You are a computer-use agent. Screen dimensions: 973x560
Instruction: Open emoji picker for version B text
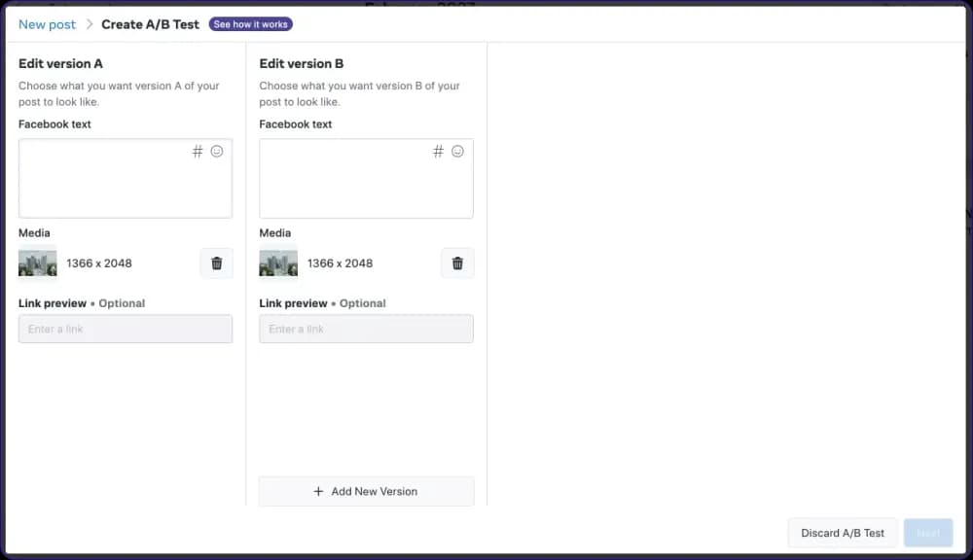(457, 152)
